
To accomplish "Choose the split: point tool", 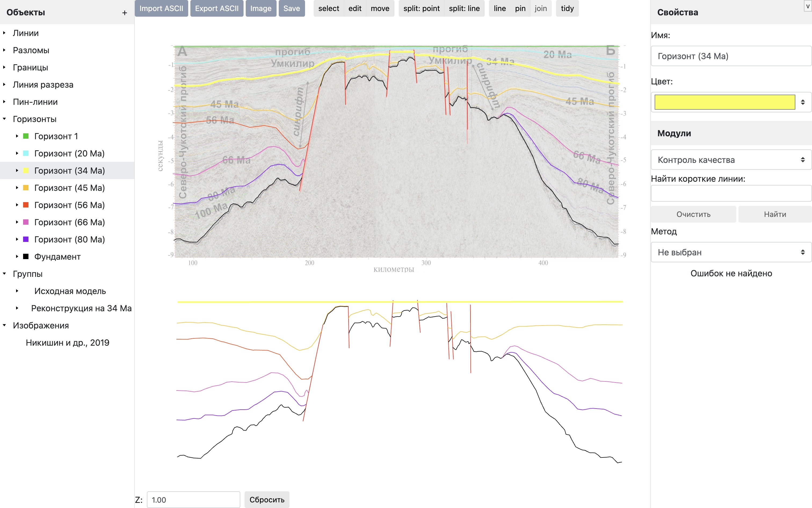I will (421, 8).
